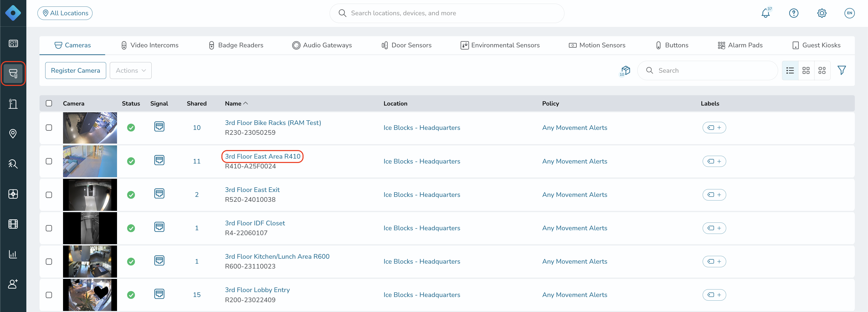Open the EN language profile icon
Viewport: 868px width, 312px height.
[x=849, y=13]
